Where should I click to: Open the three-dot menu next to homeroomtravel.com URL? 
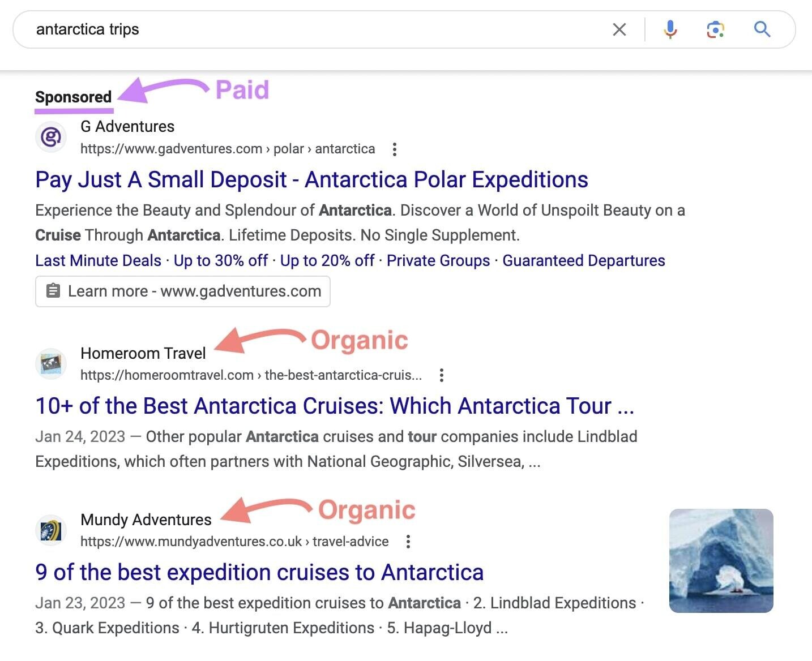(442, 375)
